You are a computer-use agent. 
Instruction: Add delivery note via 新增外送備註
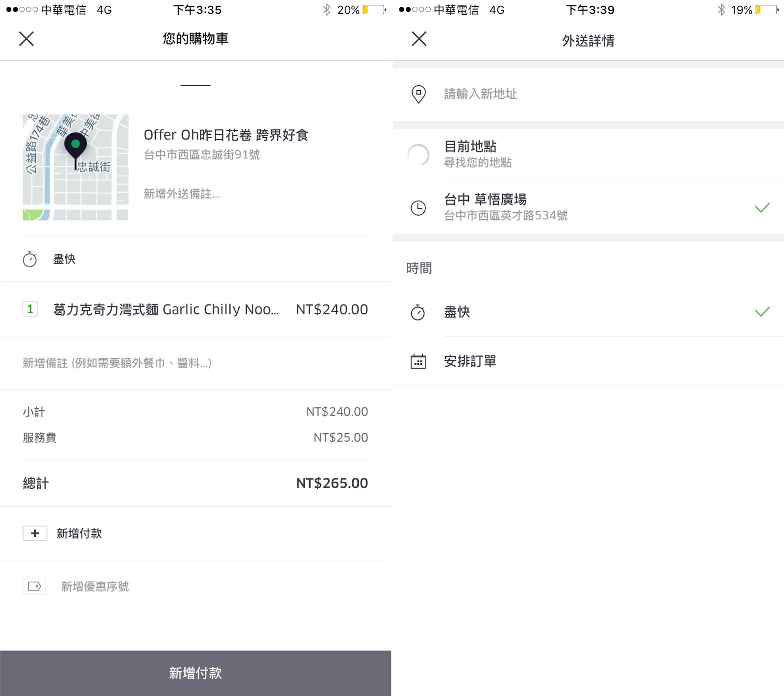coord(182,194)
